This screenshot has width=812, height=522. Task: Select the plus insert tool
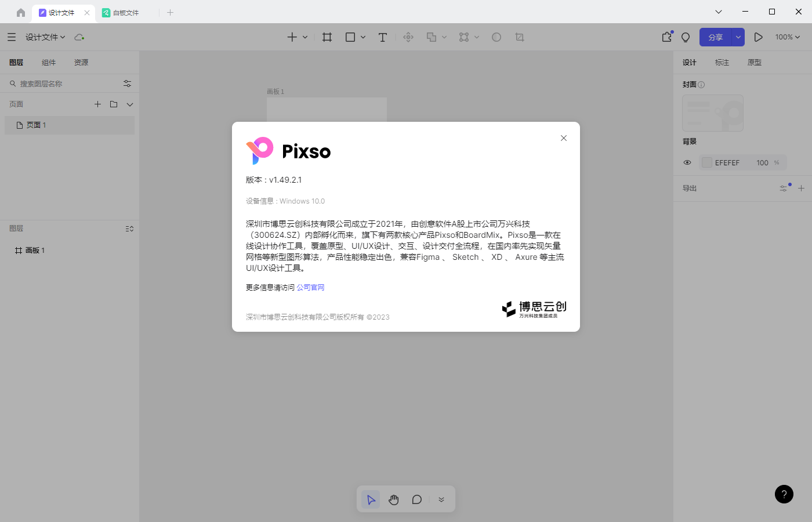point(292,37)
